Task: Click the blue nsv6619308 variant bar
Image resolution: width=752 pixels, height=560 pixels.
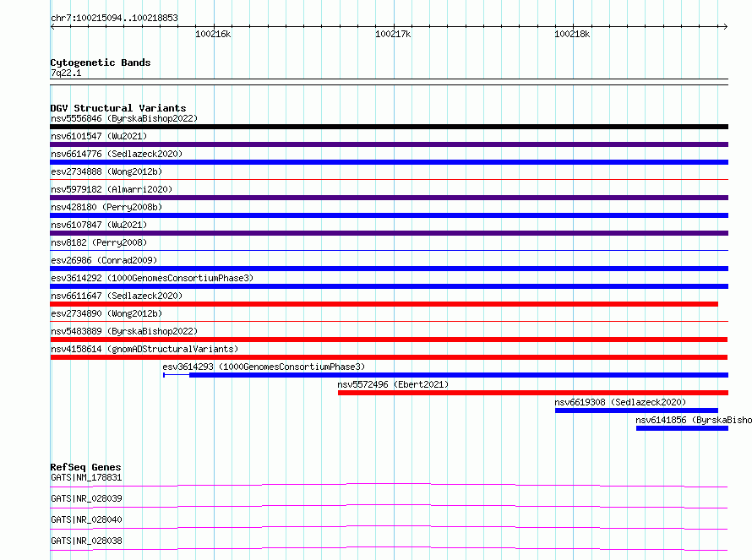Action: pos(636,410)
